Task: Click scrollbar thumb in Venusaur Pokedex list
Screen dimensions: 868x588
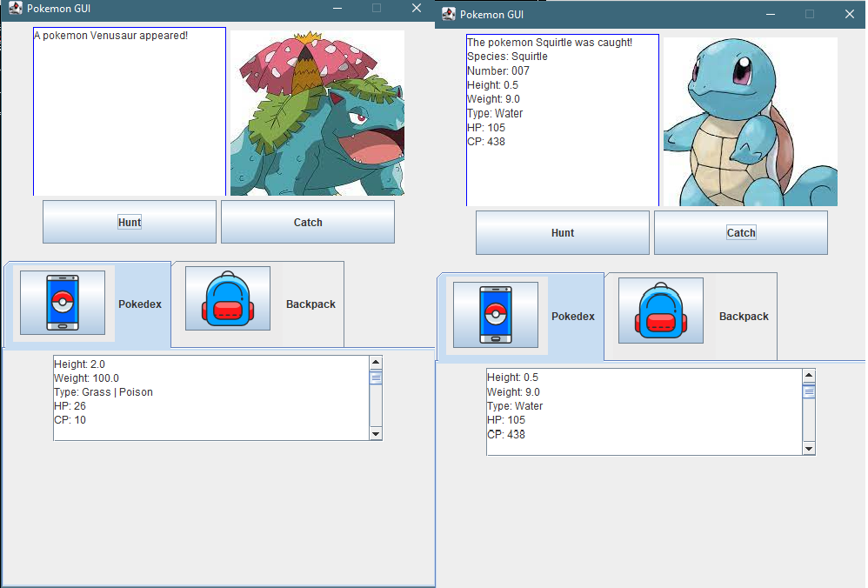Action: [x=376, y=378]
